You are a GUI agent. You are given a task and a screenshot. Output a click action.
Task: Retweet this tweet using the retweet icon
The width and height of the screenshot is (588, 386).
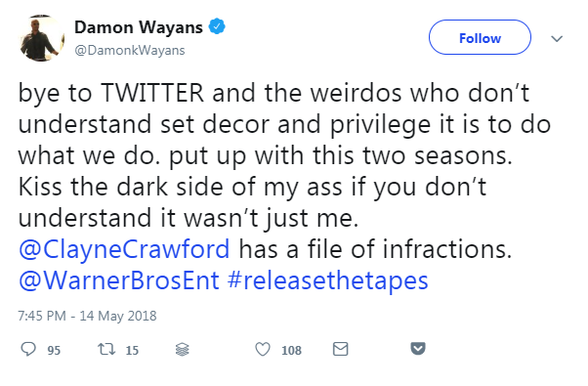click(106, 349)
